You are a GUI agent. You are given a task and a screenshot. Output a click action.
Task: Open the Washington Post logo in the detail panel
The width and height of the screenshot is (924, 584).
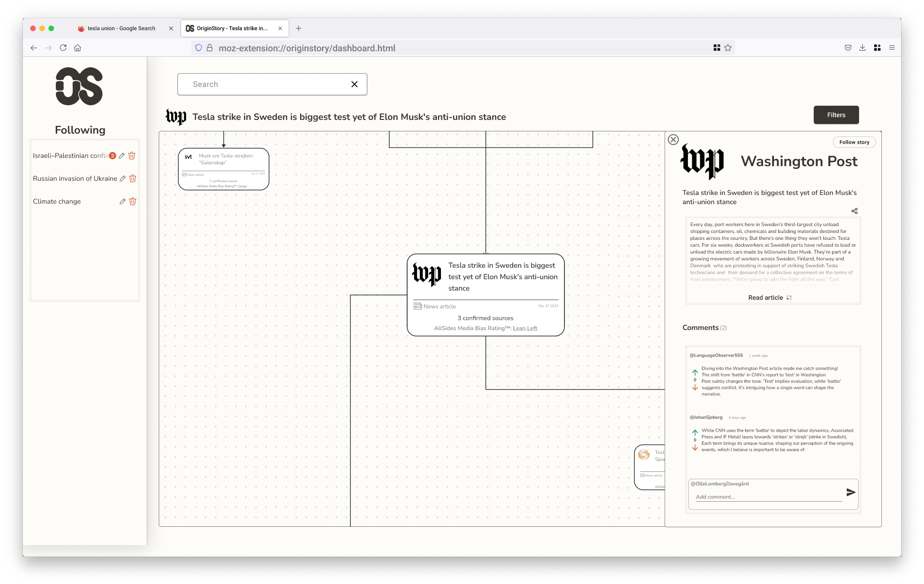click(x=703, y=162)
